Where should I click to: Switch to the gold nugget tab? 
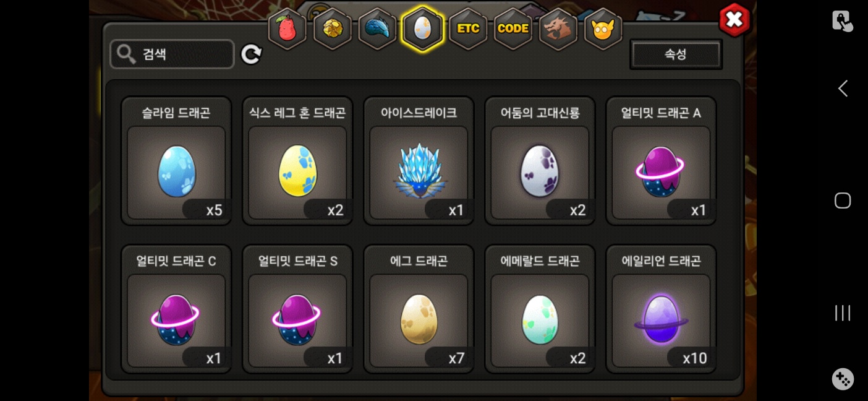click(x=333, y=28)
